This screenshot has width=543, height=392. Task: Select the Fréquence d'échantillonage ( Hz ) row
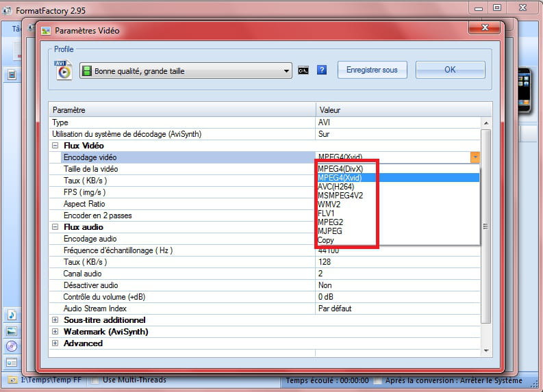[264, 250]
